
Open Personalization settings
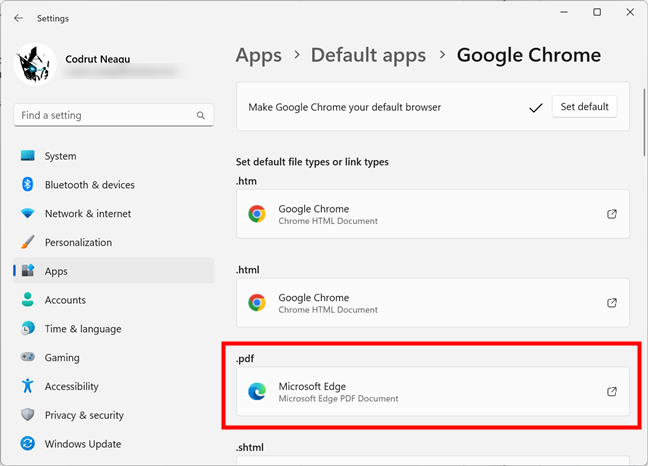tap(78, 242)
